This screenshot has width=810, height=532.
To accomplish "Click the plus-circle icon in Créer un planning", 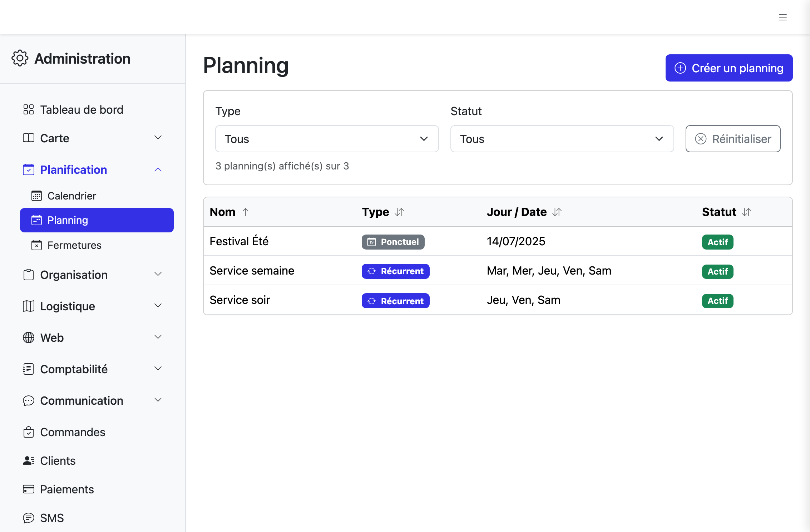I will pos(680,68).
